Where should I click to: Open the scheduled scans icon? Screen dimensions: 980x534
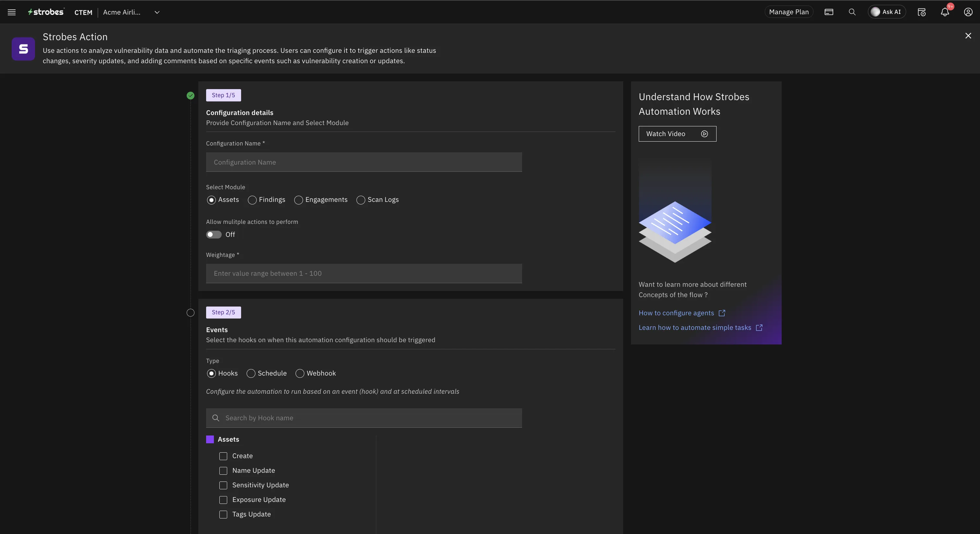922,12
